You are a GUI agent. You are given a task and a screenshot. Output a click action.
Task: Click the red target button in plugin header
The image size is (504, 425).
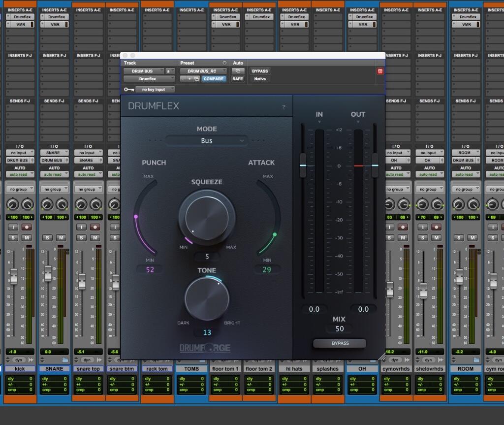click(380, 71)
